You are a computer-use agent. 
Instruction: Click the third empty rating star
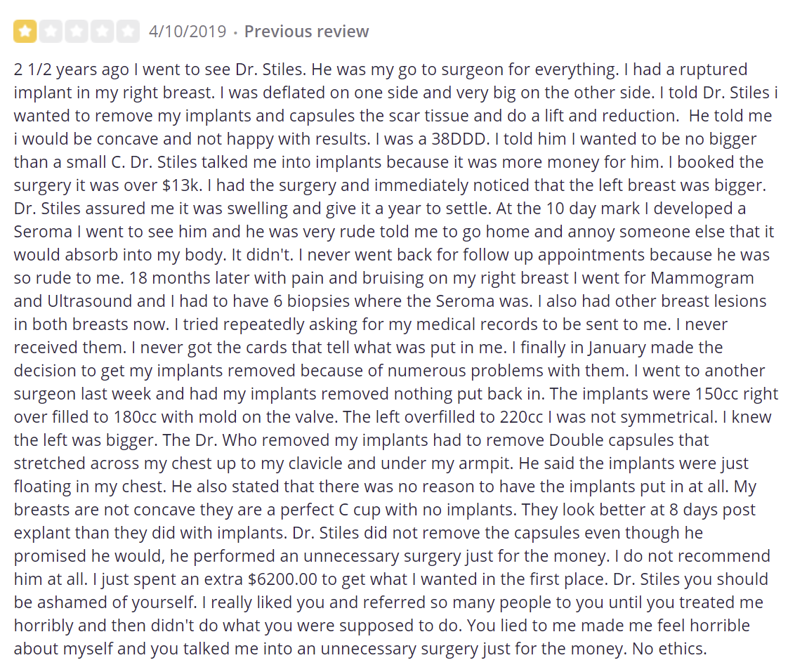click(77, 32)
